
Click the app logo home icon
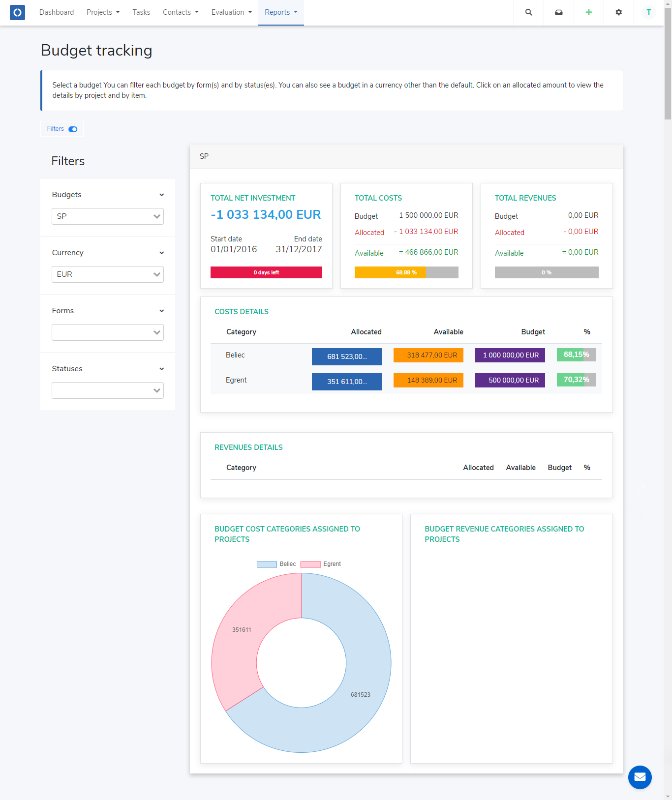coord(17,12)
